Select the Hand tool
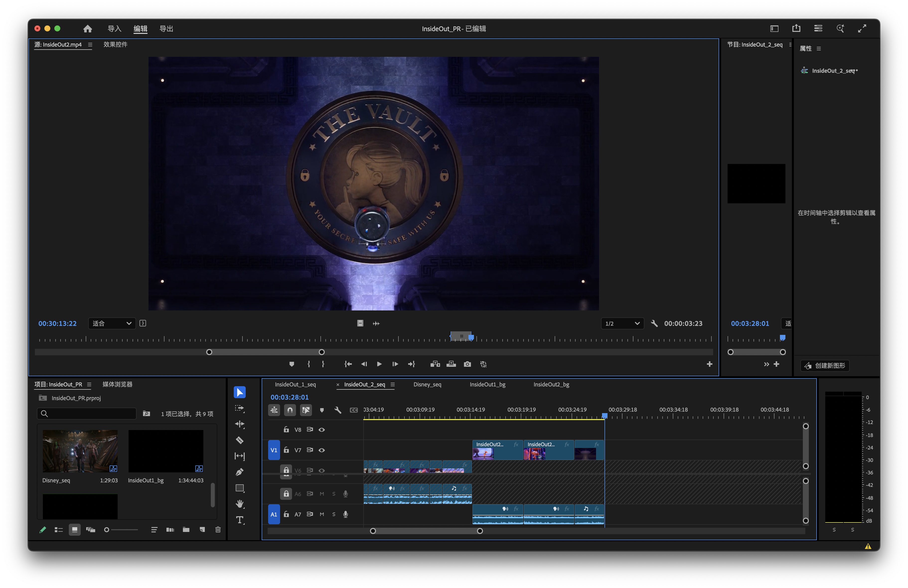This screenshot has height=588, width=908. 240,504
